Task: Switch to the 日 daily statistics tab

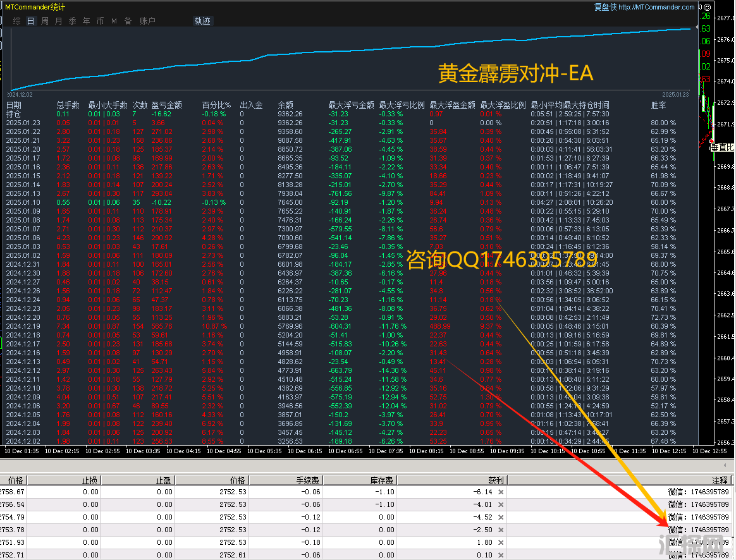Action: tap(30, 21)
